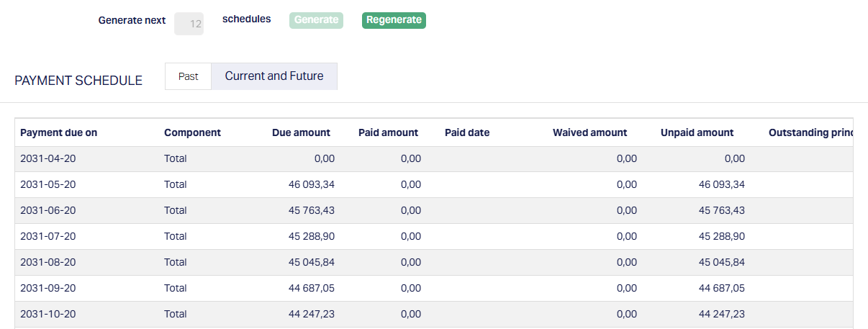Click unpaid amount 44 247,23 in the 2031-10-20 row
868x329 pixels.
coord(722,314)
